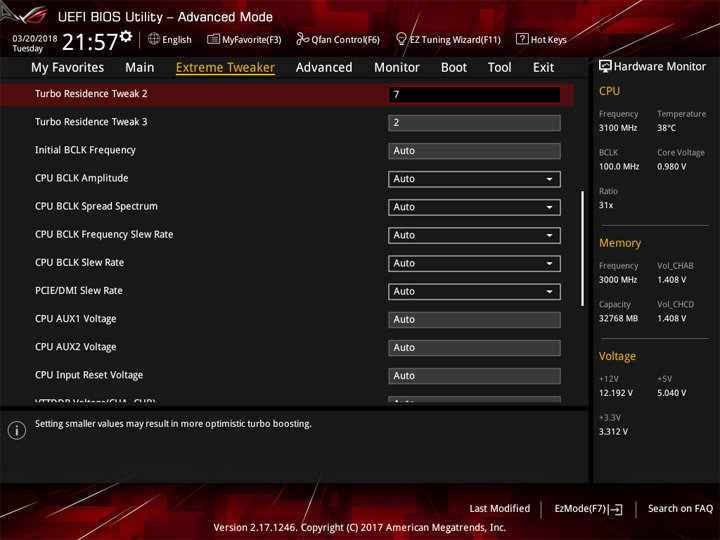This screenshot has height=540, width=720.
Task: Click memory capacity value 32768 MB
Action: click(x=618, y=318)
